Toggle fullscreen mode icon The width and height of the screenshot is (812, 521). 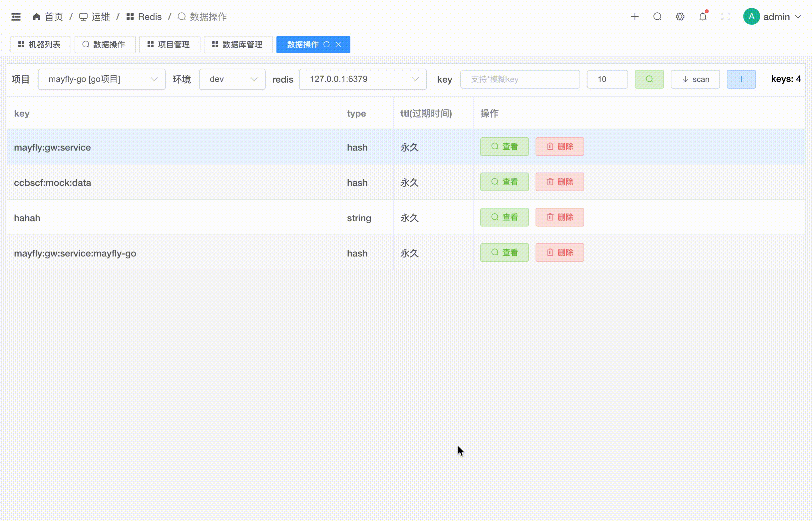(x=725, y=17)
